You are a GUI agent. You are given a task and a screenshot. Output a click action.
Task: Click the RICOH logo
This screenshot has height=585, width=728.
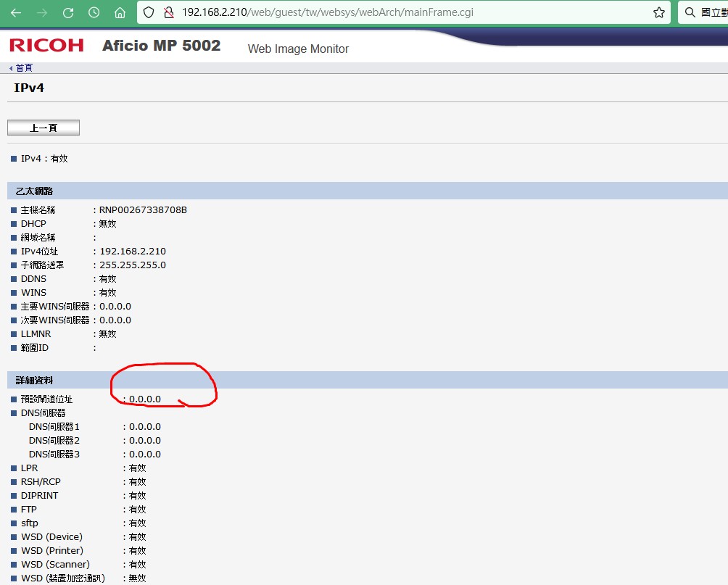(46, 46)
